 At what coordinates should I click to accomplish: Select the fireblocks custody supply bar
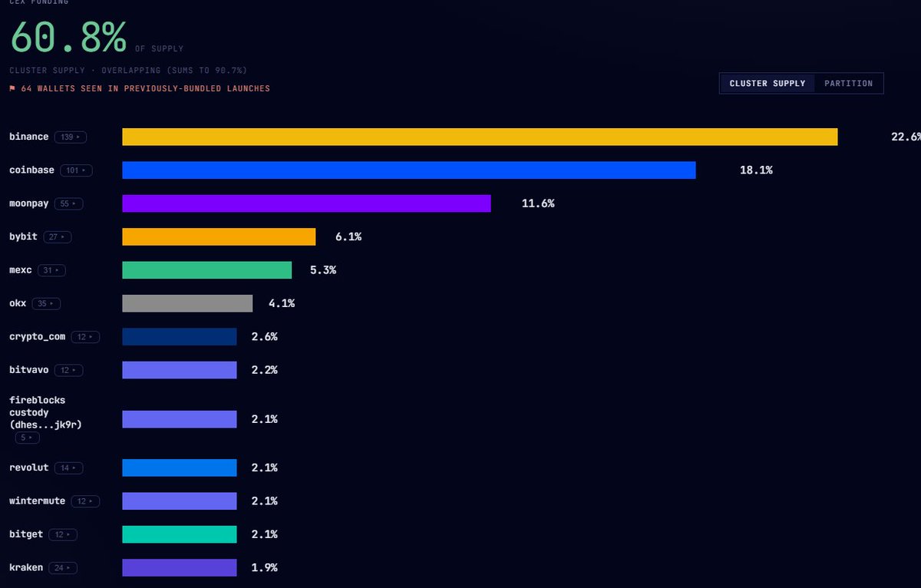pos(180,419)
